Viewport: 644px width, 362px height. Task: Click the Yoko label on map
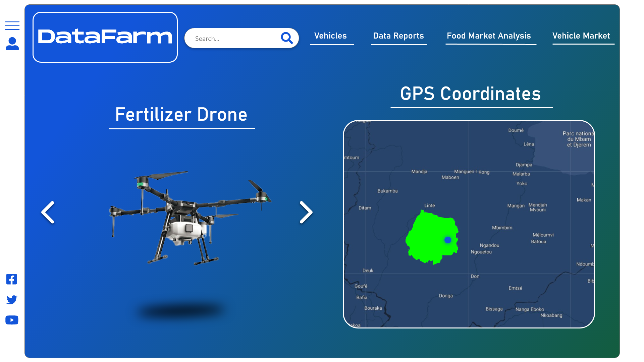[x=522, y=184]
